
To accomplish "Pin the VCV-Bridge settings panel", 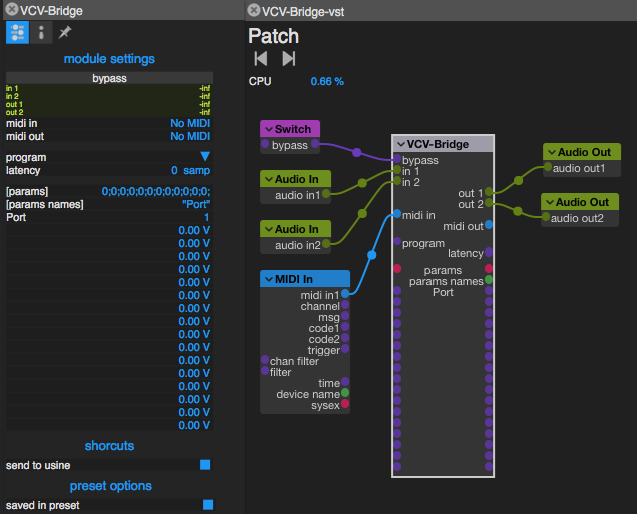I will click(65, 32).
